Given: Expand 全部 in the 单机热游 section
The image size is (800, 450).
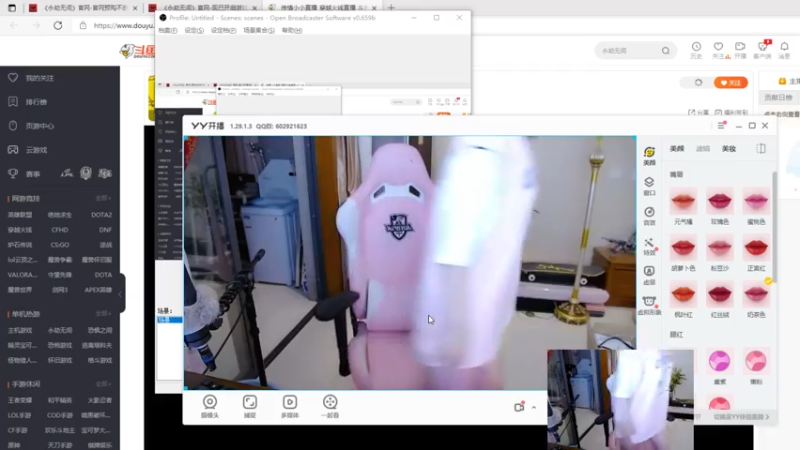Looking at the screenshot, I should 103,313.
